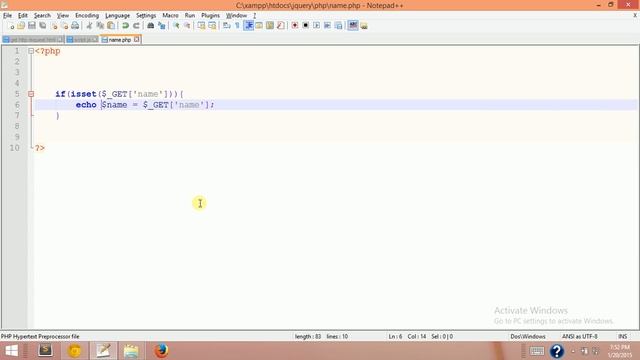Image resolution: width=640 pixels, height=360 pixels.
Task: Click the Save All toolbar icon
Action: tap(42, 26)
